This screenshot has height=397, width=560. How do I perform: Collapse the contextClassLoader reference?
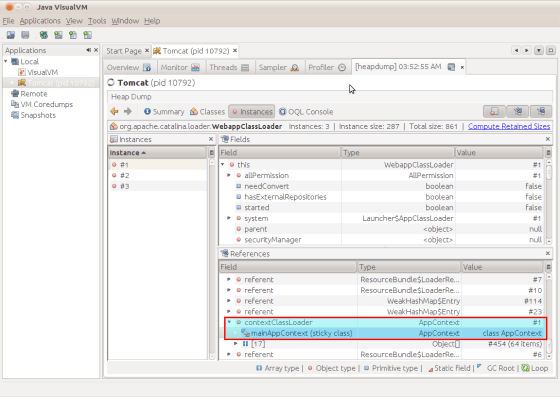point(229,322)
